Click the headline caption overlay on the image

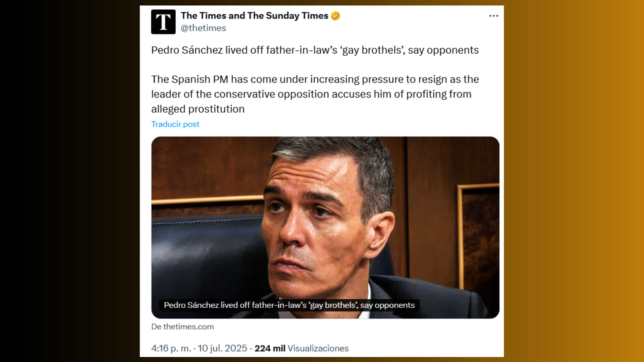(289, 305)
